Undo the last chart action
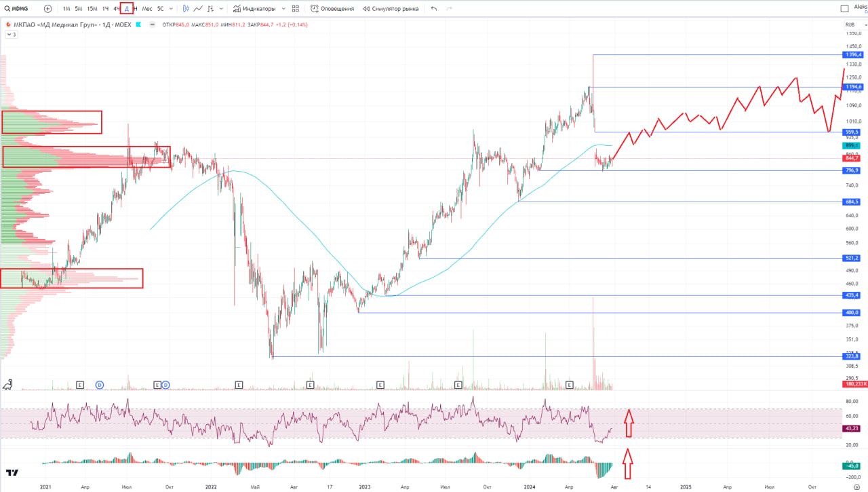The height and width of the screenshot is (492, 868). pyautogui.click(x=433, y=9)
